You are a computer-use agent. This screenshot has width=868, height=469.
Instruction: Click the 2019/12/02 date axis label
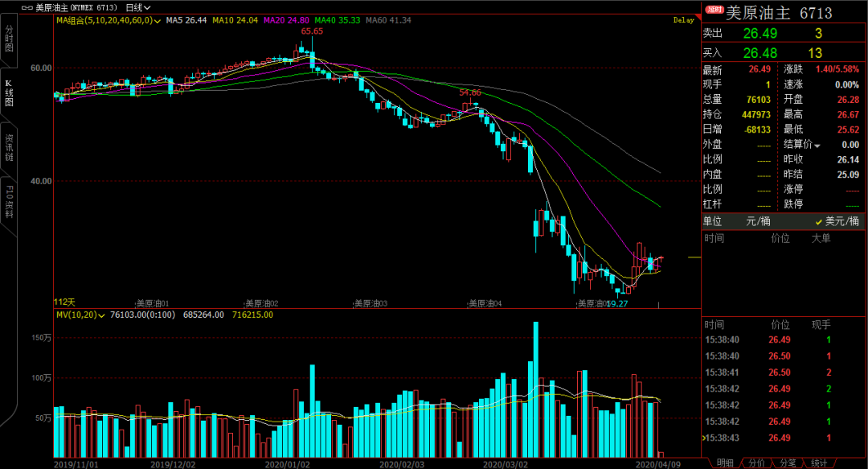(173, 464)
